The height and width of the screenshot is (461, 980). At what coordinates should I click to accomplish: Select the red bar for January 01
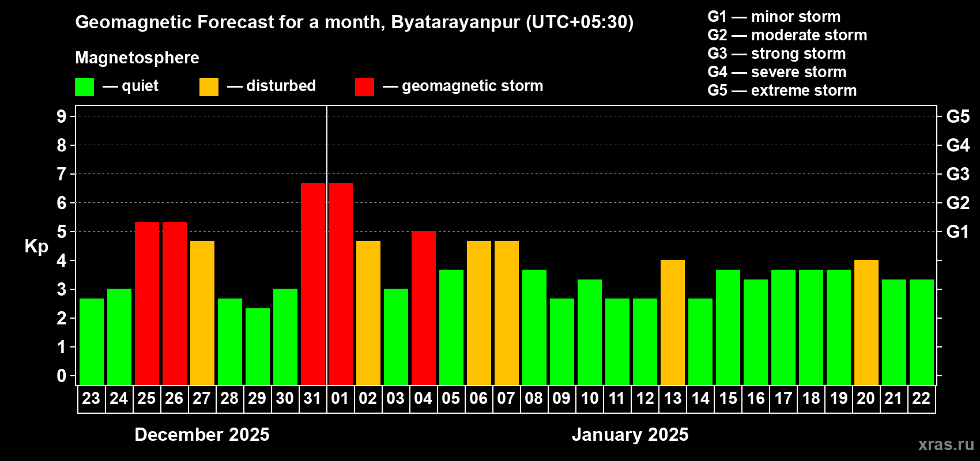click(341, 284)
